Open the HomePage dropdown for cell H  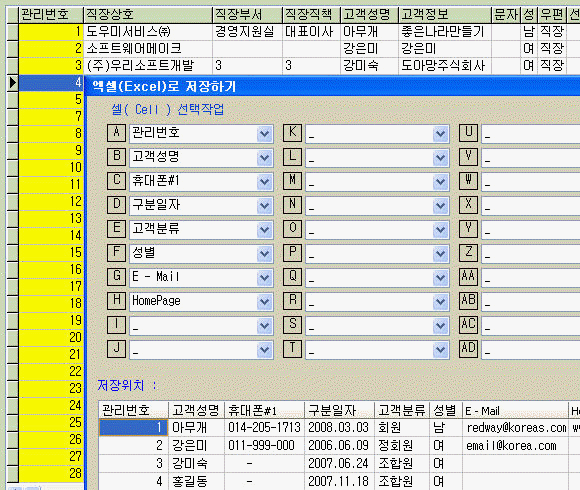click(x=264, y=301)
